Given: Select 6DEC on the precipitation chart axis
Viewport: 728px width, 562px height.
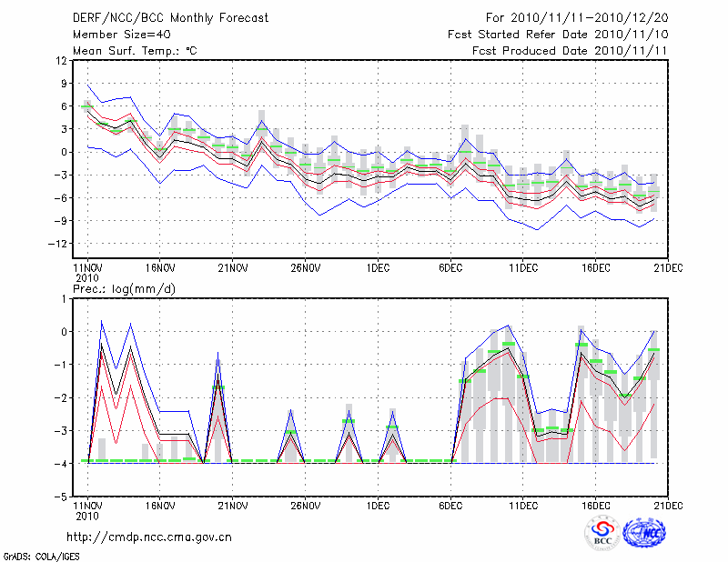Looking at the screenshot, I should click(x=450, y=505).
